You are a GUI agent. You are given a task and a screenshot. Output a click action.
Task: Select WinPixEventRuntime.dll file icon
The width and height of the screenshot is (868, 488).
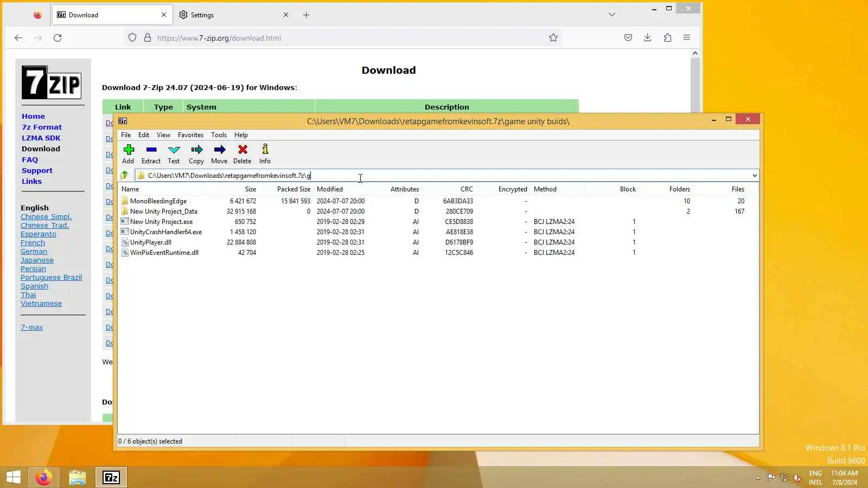click(x=125, y=253)
